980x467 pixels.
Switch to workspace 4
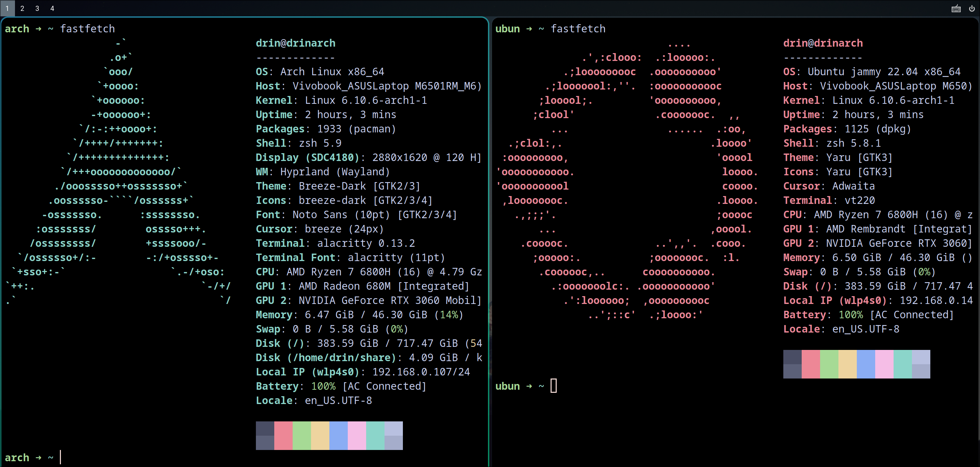tap(52, 9)
